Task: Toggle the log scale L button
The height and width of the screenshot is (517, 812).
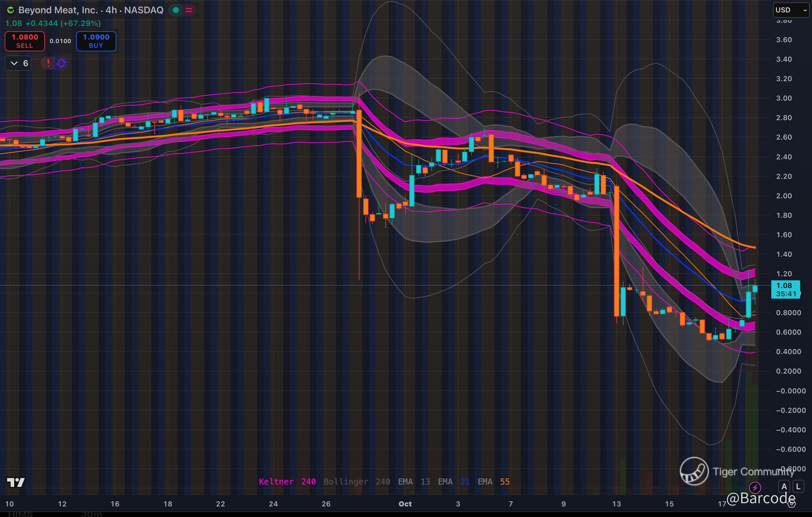Action: pyautogui.click(x=798, y=487)
